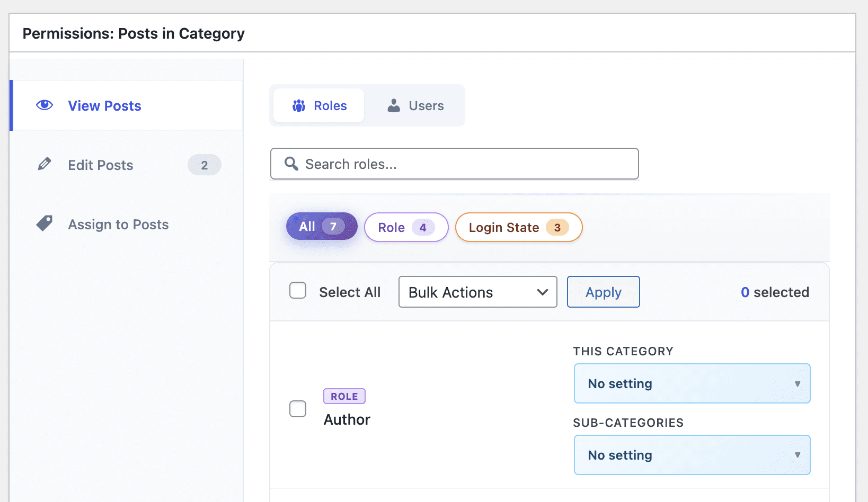This screenshot has width=868, height=502.
Task: Click the person icon on the Users tab
Action: coord(394,106)
